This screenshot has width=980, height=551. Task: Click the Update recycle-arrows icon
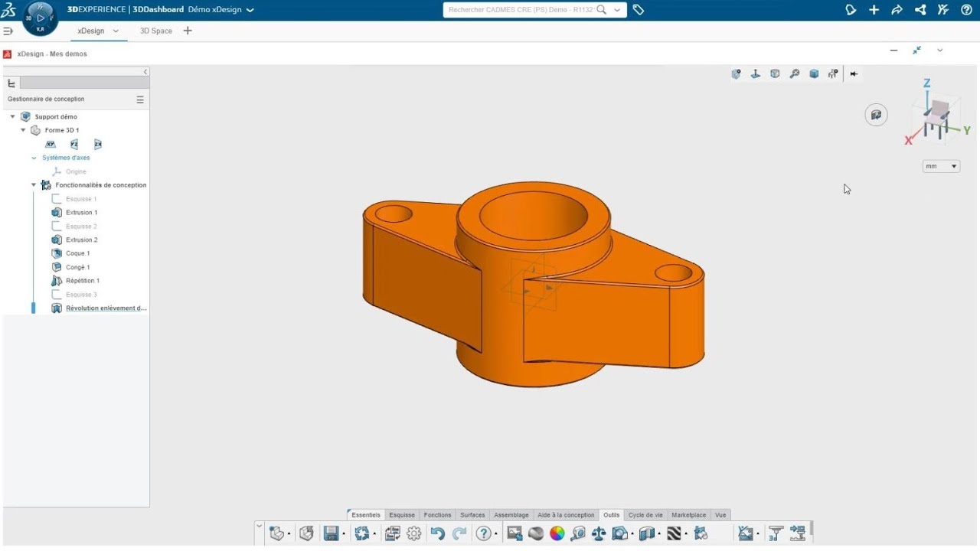pos(362,533)
